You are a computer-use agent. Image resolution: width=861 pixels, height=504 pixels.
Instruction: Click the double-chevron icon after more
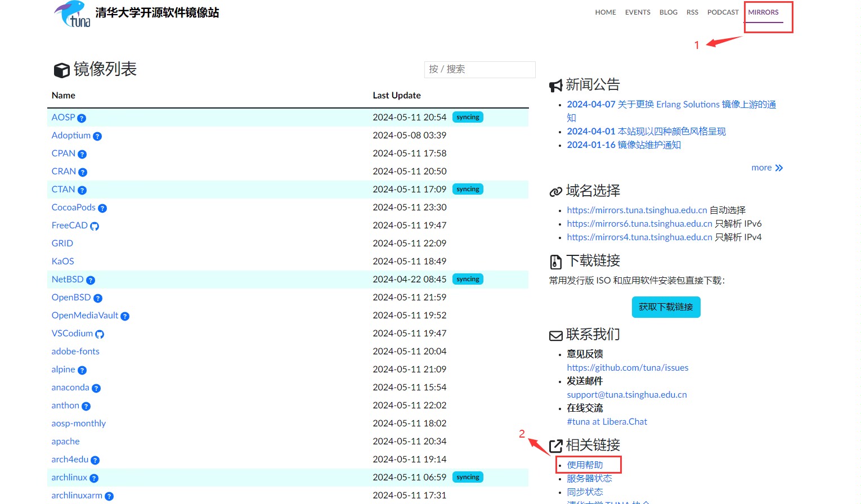(x=779, y=168)
